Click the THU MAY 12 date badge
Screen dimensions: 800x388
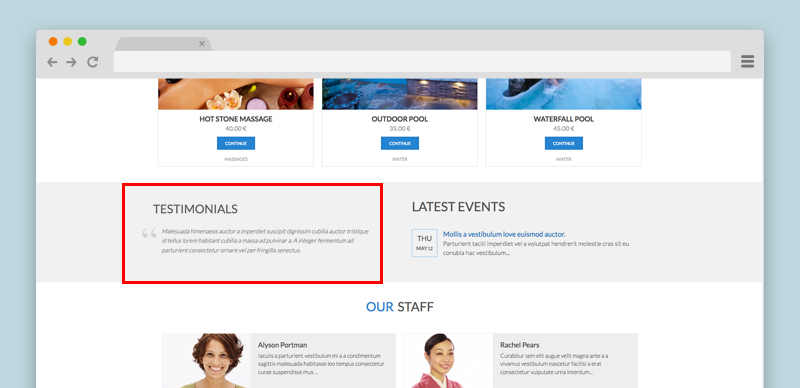(424, 243)
